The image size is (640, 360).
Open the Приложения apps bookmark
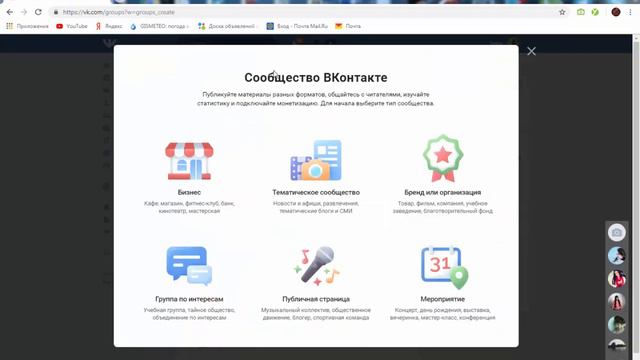point(27,26)
